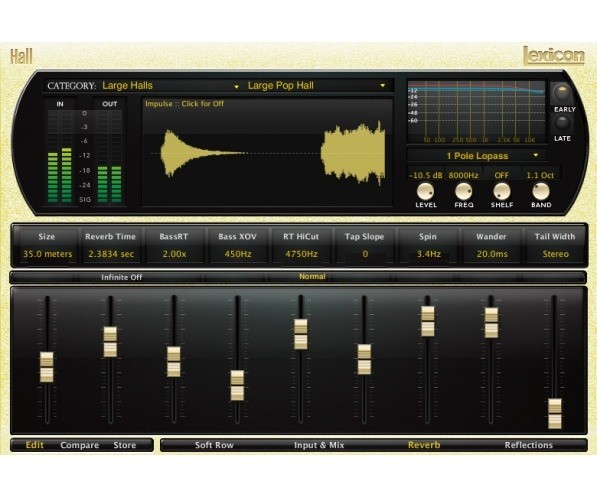Switch to the Input & Mix tab
Viewport: 597px width, 497px height.
point(319,445)
